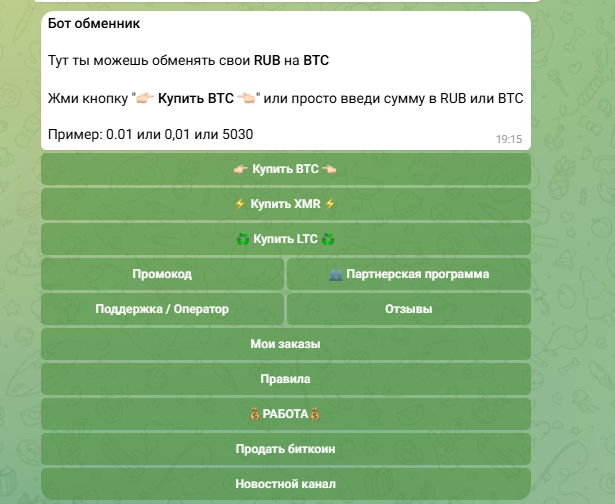Click the people silhouette icon beside Партнерская программа
The width and height of the screenshot is (615, 504).
(x=336, y=274)
